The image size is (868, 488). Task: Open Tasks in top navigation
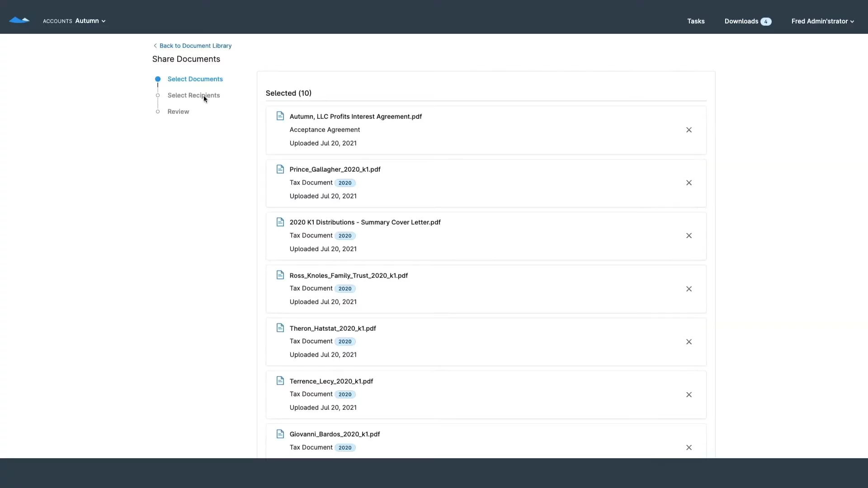(696, 21)
